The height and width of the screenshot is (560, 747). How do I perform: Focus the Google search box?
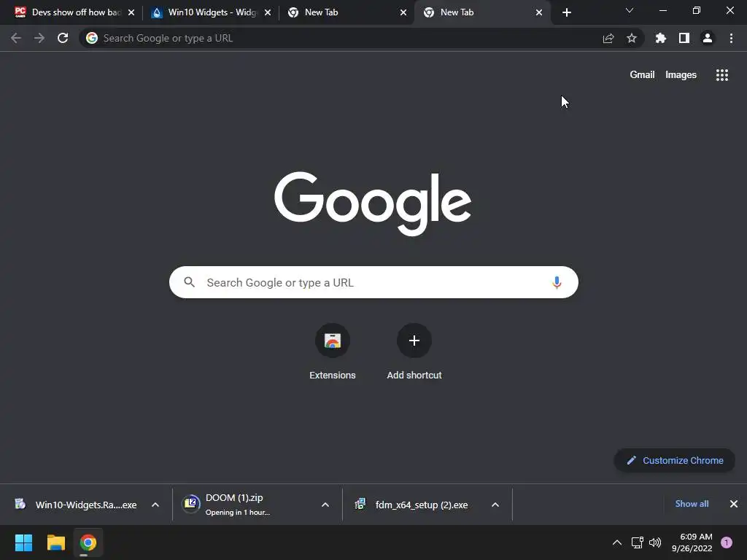pos(373,282)
